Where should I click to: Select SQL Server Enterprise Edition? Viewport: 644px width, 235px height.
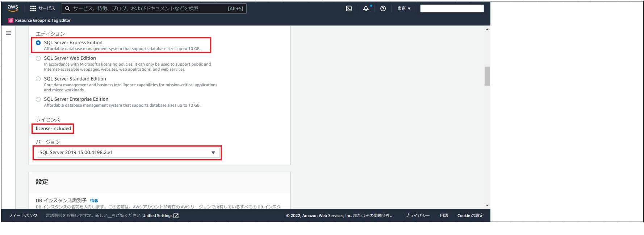[x=38, y=99]
